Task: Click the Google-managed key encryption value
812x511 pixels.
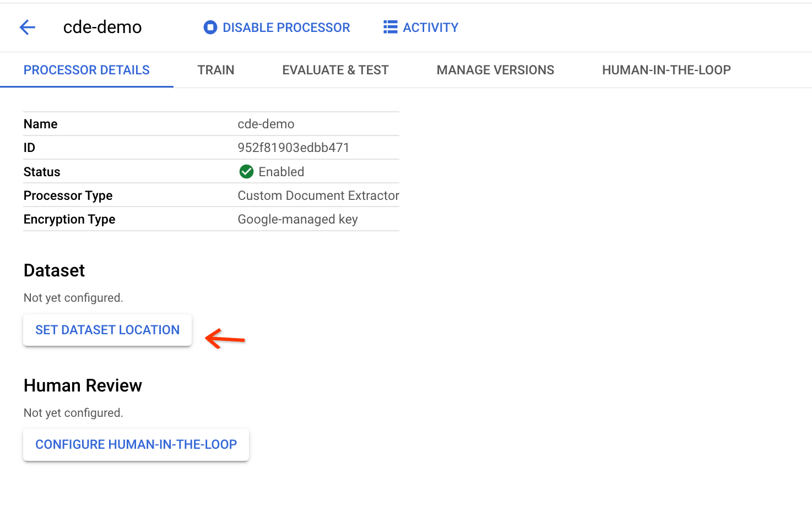Action: click(297, 219)
